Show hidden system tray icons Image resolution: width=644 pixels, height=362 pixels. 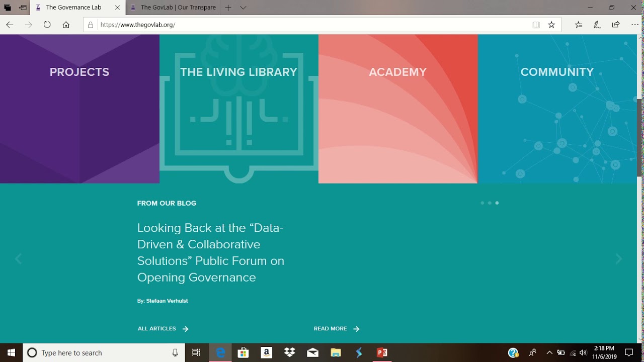coord(549,352)
